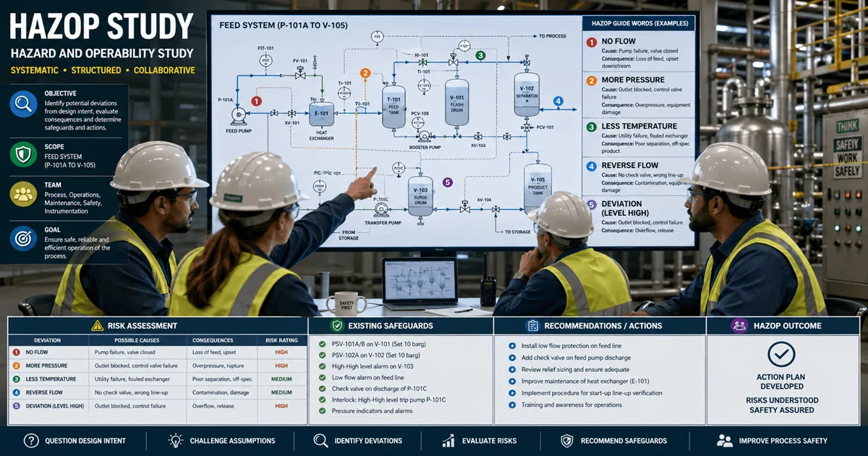Click the Improve Process Safety people icon
Screen dimensions: 868x456
[724, 440]
